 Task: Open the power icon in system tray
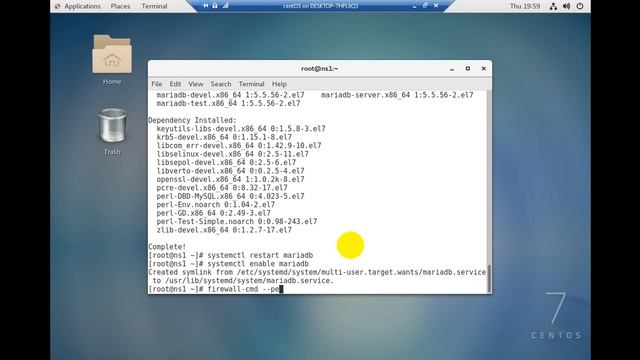tap(580, 6)
